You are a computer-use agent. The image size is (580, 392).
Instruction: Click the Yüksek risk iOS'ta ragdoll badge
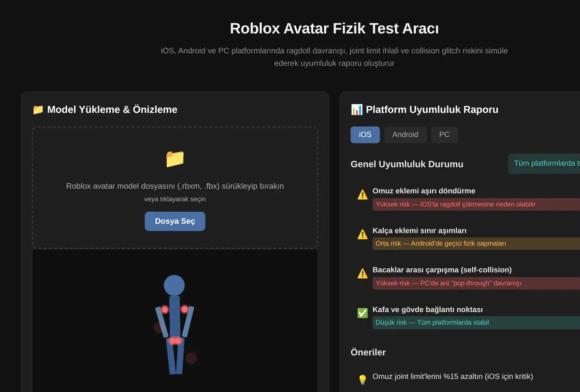[476, 204]
